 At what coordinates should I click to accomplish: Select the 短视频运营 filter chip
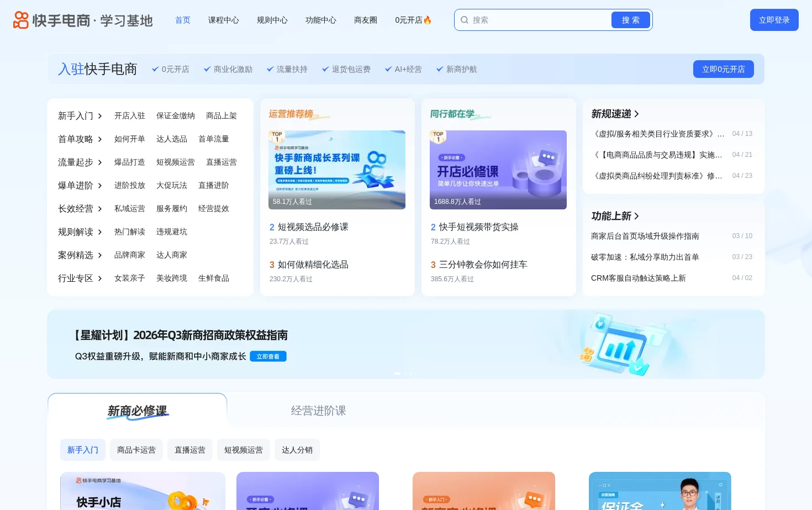[x=244, y=450]
